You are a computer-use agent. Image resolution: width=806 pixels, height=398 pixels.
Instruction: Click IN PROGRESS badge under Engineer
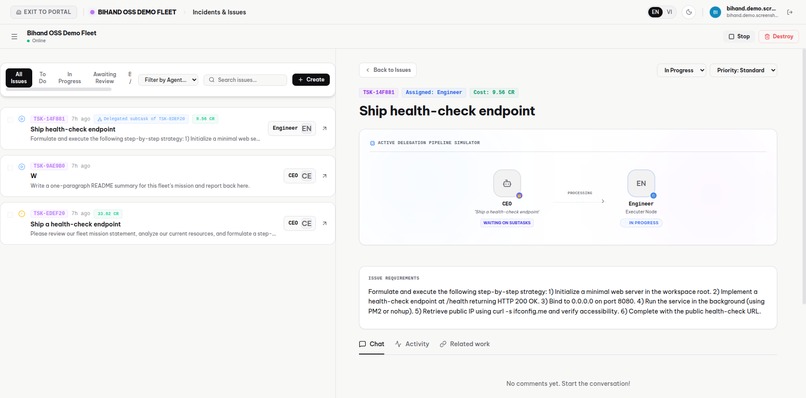[x=641, y=223]
